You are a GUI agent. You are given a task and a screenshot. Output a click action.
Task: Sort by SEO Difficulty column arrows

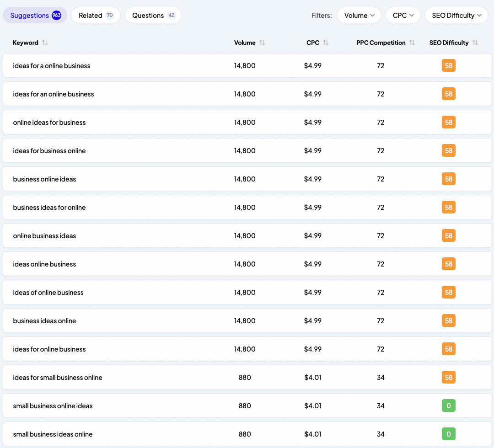coord(475,43)
